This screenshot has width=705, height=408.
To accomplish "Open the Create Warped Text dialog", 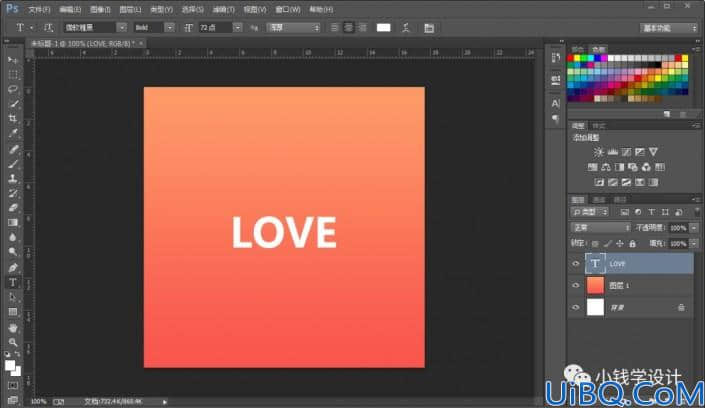I will (406, 28).
